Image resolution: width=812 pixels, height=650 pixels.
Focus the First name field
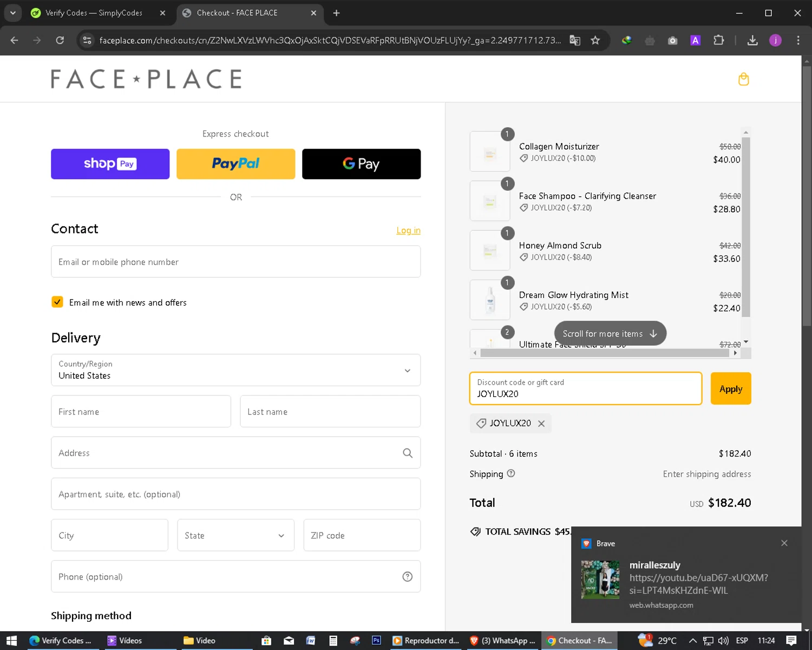141,412
